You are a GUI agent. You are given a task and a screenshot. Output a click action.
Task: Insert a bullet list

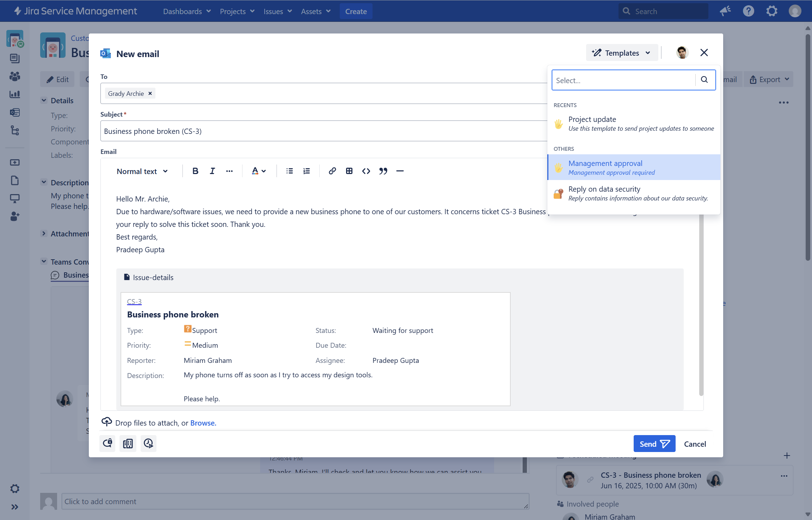coord(289,171)
